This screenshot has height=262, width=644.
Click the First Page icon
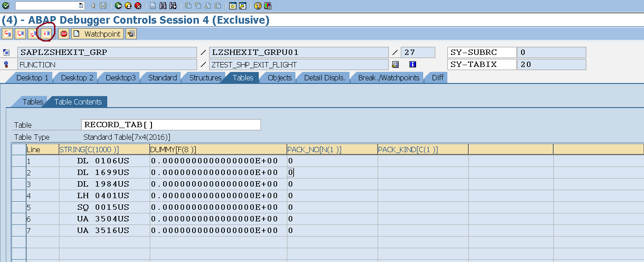pos(188,6)
